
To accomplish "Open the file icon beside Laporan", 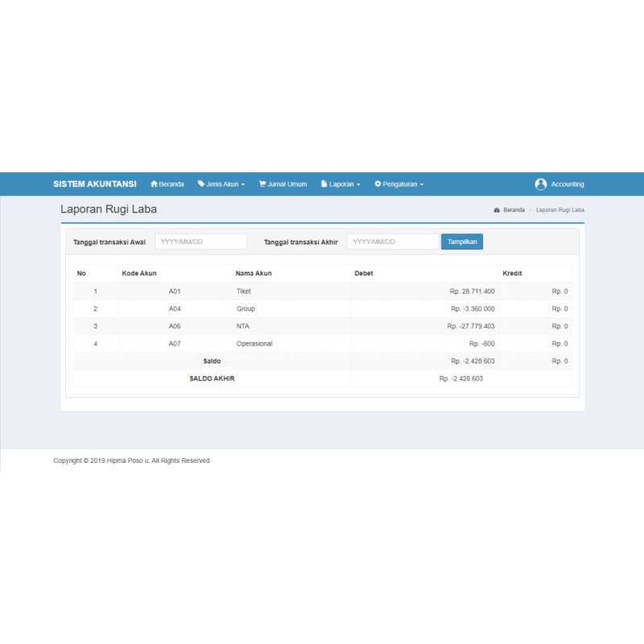I will (x=323, y=184).
